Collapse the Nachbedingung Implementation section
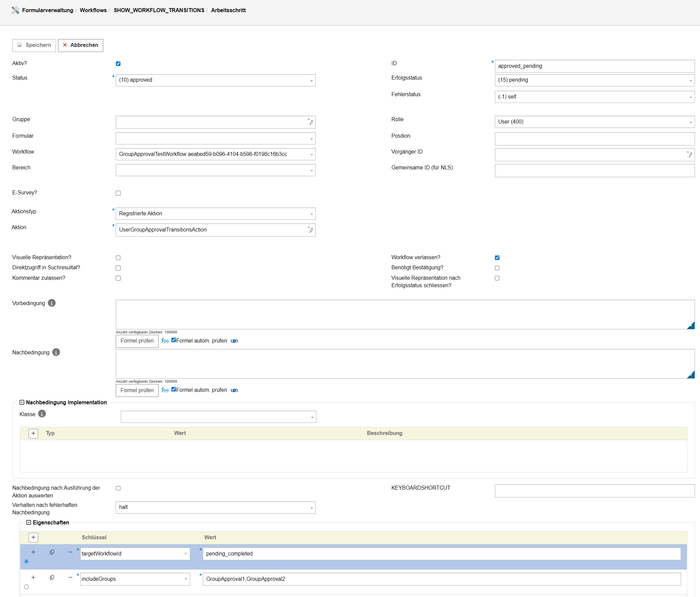 [22, 402]
